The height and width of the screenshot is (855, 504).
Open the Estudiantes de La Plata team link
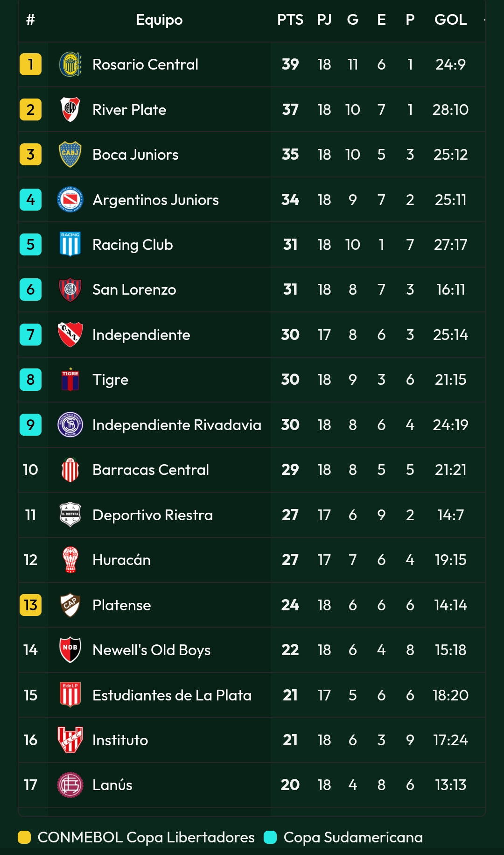tap(172, 695)
